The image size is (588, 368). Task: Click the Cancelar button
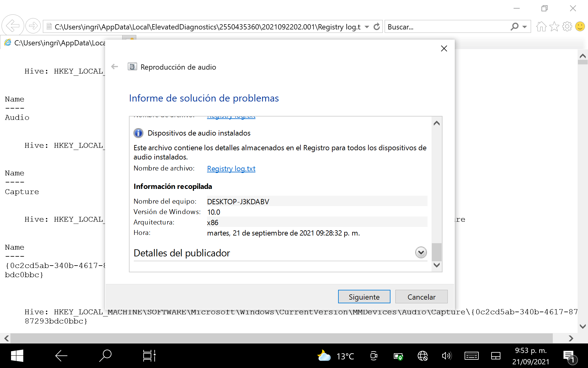coord(421,297)
